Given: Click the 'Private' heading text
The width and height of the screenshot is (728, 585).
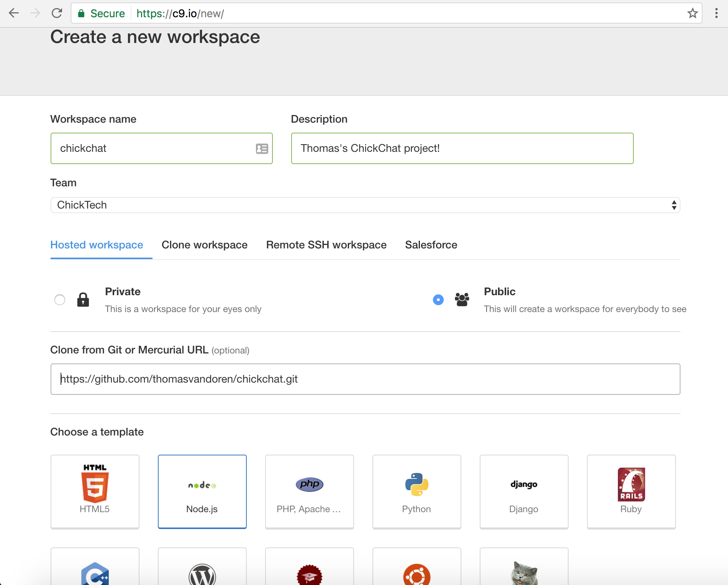Looking at the screenshot, I should [x=123, y=292].
